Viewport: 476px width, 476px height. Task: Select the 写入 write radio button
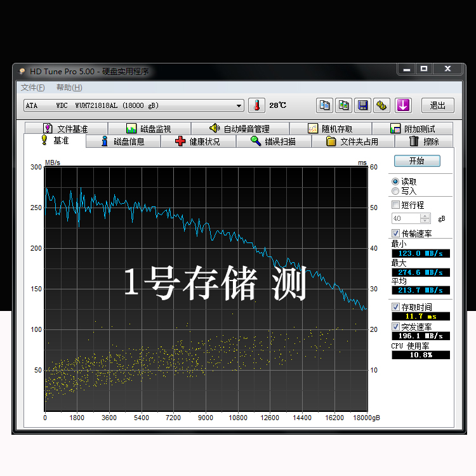coord(395,191)
